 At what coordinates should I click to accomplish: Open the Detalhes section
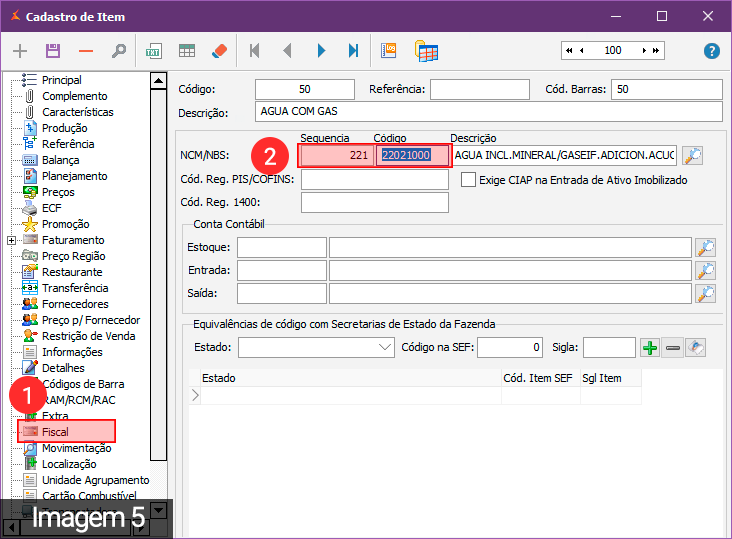[x=63, y=368]
